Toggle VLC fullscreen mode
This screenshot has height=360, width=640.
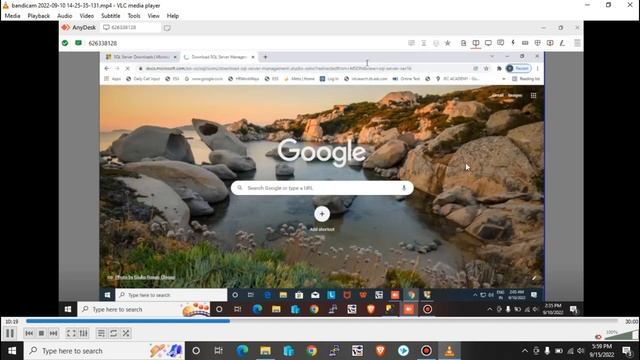click(71, 333)
